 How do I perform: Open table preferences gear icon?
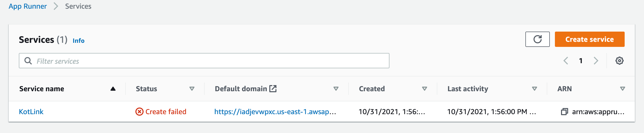pos(619,61)
